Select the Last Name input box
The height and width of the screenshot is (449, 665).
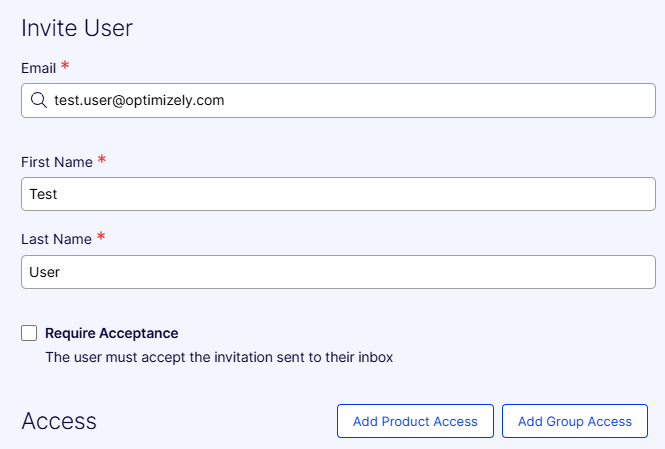click(x=338, y=272)
